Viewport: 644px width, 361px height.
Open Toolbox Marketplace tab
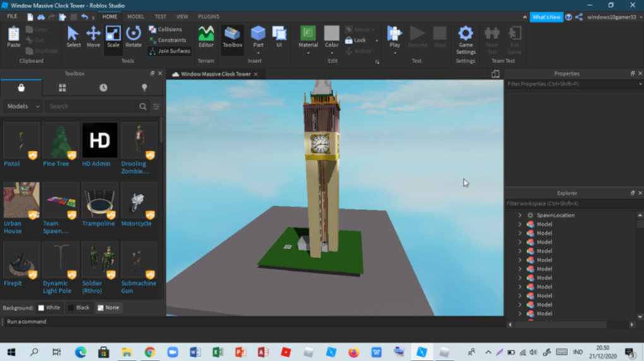21,88
